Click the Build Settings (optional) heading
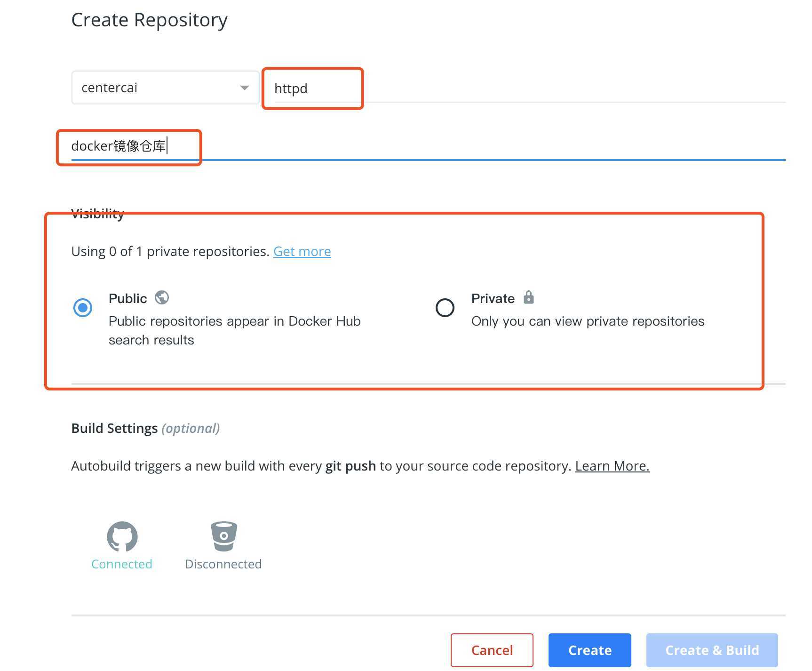The image size is (812, 671). (146, 428)
